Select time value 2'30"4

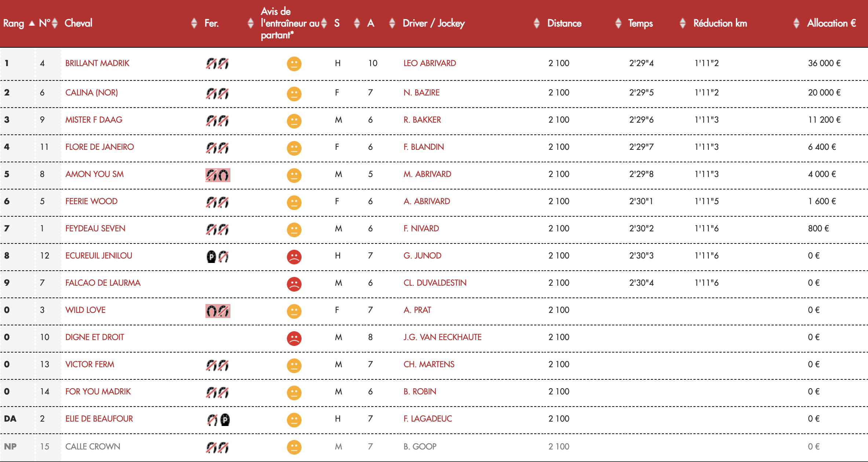pyautogui.click(x=641, y=283)
